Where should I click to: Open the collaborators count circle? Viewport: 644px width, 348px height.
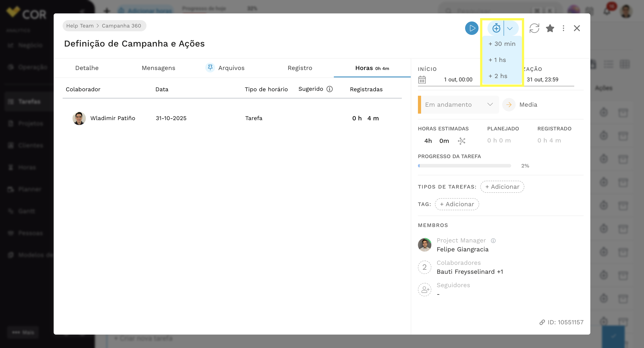pos(424,267)
